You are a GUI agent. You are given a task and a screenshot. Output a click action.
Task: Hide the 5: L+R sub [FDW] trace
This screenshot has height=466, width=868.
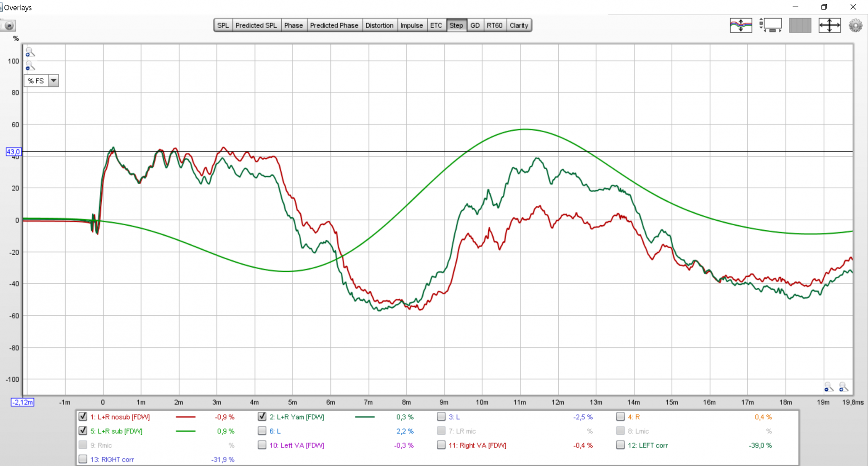point(83,431)
